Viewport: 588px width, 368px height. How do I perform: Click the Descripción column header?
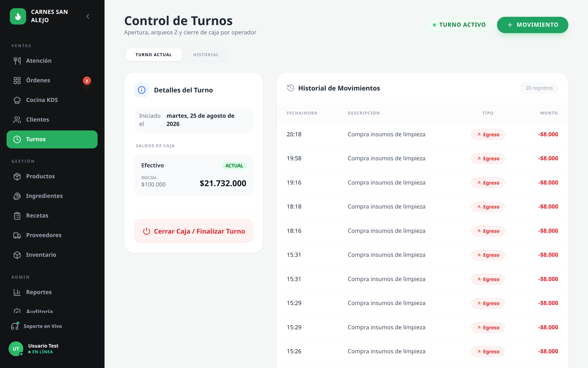pos(363,113)
